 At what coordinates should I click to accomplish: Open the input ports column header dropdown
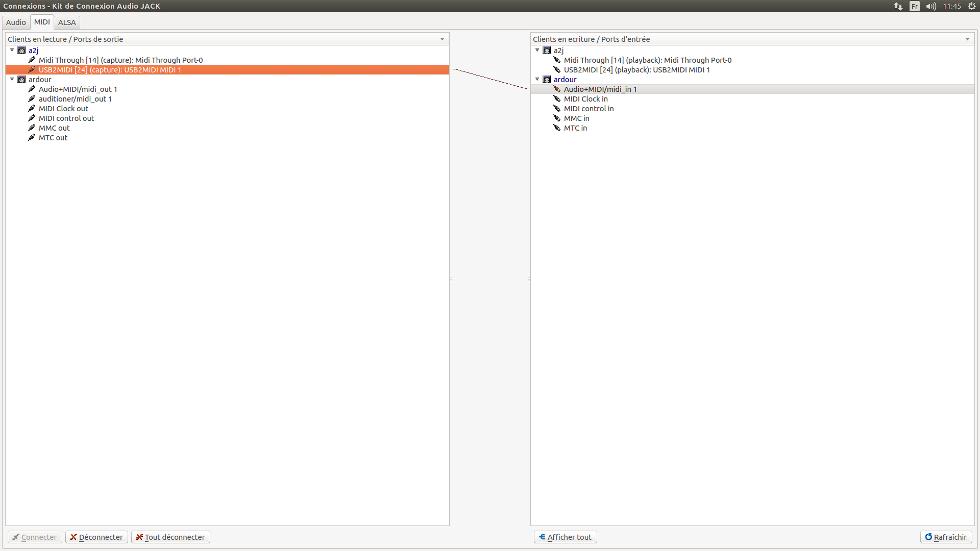point(967,39)
